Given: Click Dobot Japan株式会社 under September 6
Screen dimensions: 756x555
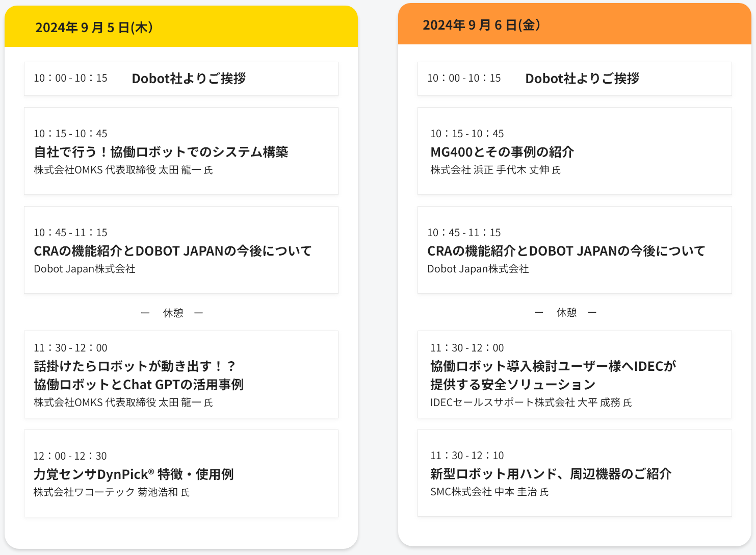Looking at the screenshot, I should coord(478,269).
